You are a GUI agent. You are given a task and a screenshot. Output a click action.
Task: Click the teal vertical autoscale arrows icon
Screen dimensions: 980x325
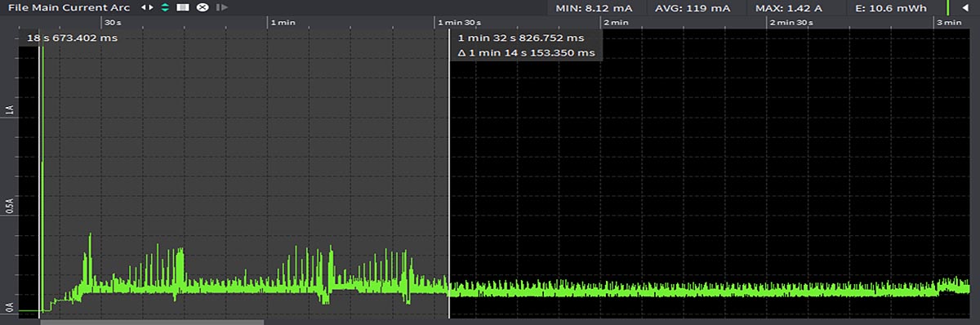coord(165,7)
